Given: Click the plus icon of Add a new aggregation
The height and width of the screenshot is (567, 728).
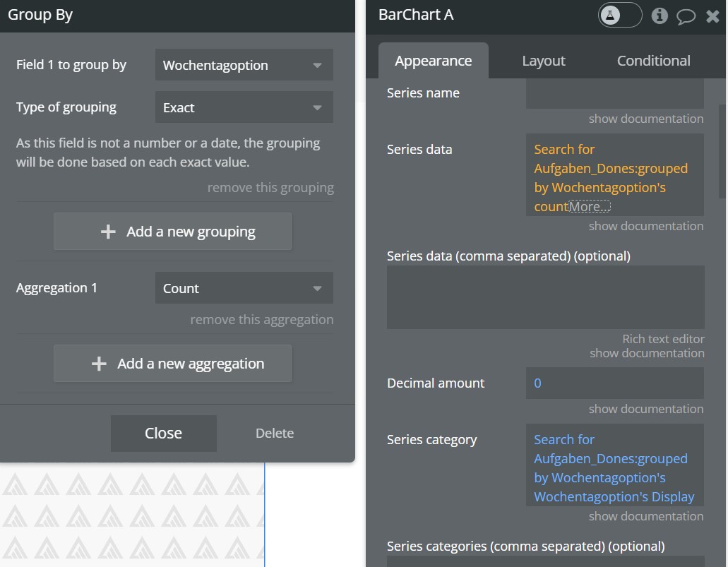Looking at the screenshot, I should [99, 364].
